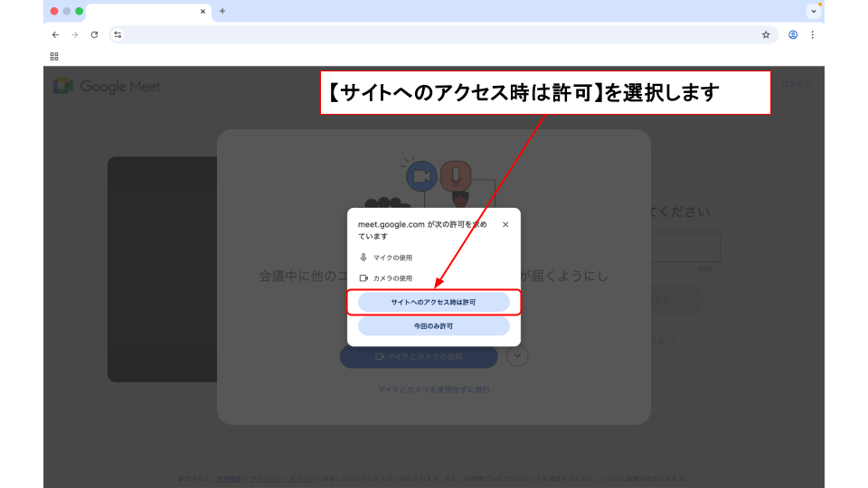868x488 pixels.
Task: Click the Google Meet logo
Action: (x=107, y=87)
